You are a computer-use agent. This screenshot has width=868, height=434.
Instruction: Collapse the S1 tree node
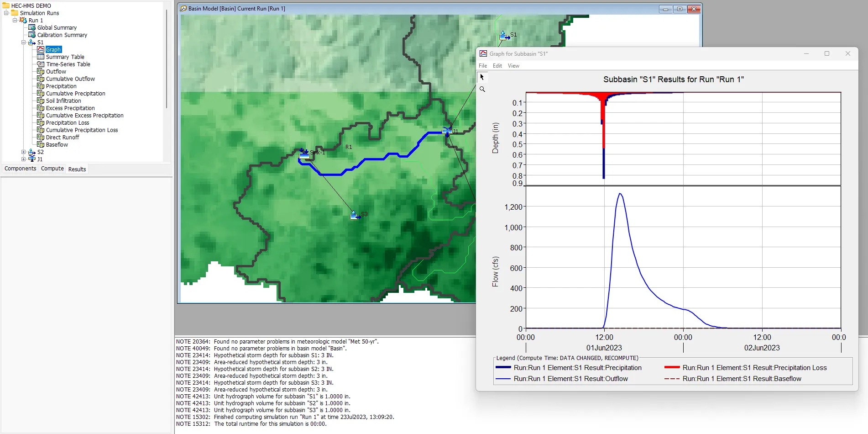[x=24, y=42]
